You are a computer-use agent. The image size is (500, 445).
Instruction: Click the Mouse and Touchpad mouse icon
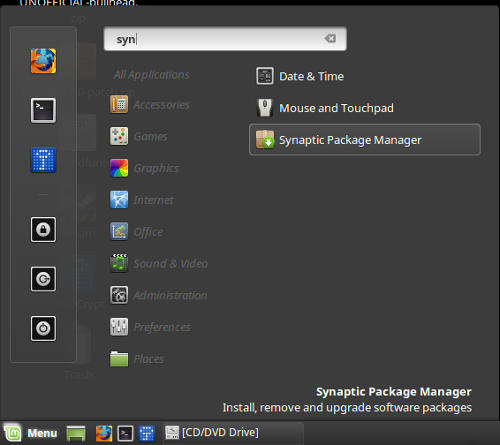[265, 108]
